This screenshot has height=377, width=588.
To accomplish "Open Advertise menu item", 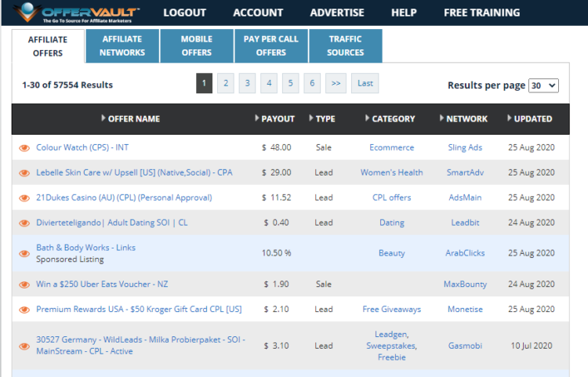I will click(x=337, y=13).
